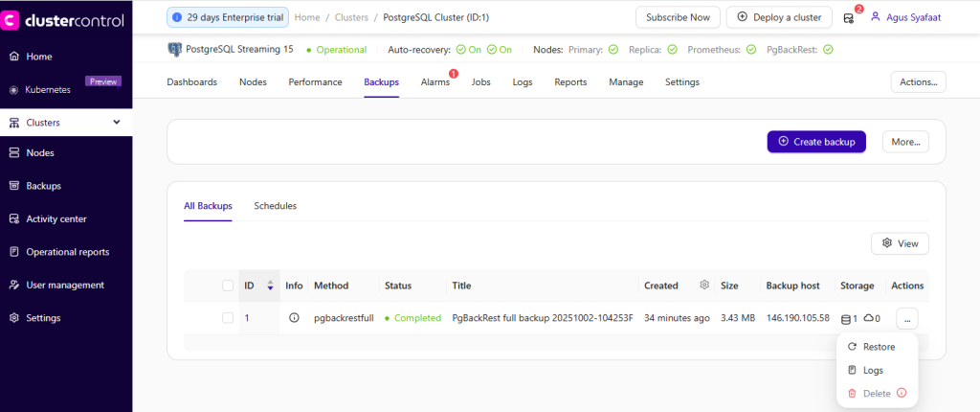Click the cloud storage icon in backup row
980x412 pixels.
tap(868, 318)
